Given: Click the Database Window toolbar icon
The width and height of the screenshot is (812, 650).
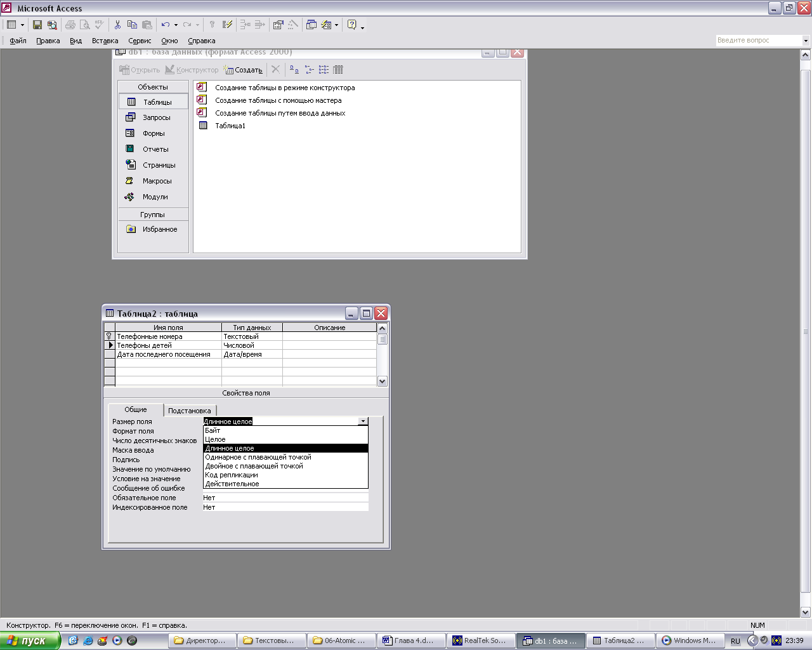Looking at the screenshot, I should [311, 25].
